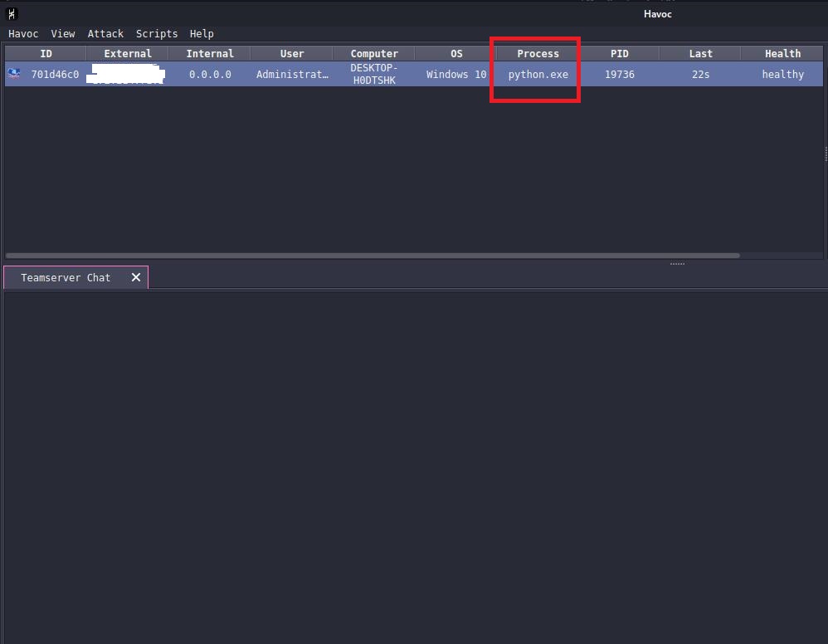This screenshot has height=644, width=828.
Task: Click the PID column header
Action: (620, 53)
